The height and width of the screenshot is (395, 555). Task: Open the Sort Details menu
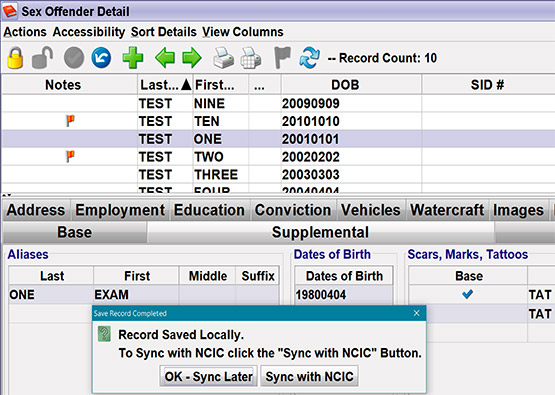(x=164, y=32)
